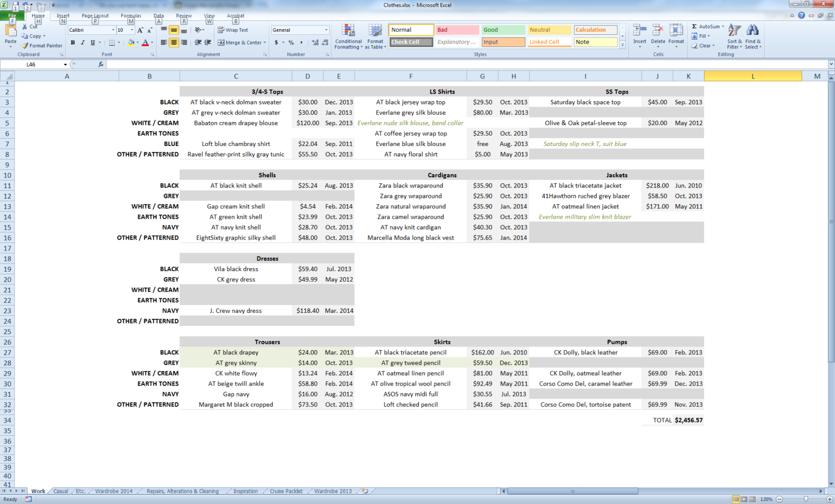
Task: Click the Copy icon
Action: 24,36
